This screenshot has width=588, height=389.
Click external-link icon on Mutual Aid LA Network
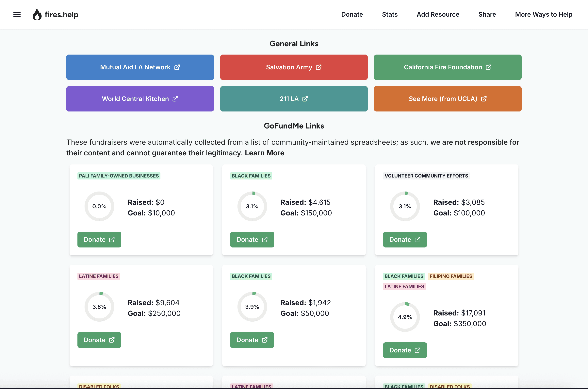[177, 67]
